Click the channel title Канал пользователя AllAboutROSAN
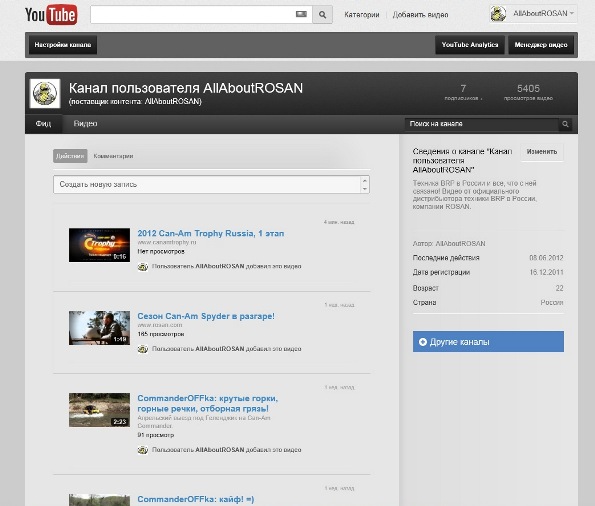Viewport: 595px width, 506px height. coord(186,88)
